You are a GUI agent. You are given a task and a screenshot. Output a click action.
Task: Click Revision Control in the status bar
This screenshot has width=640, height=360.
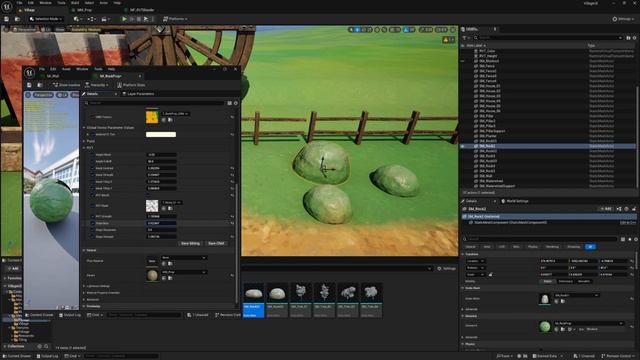point(619,356)
